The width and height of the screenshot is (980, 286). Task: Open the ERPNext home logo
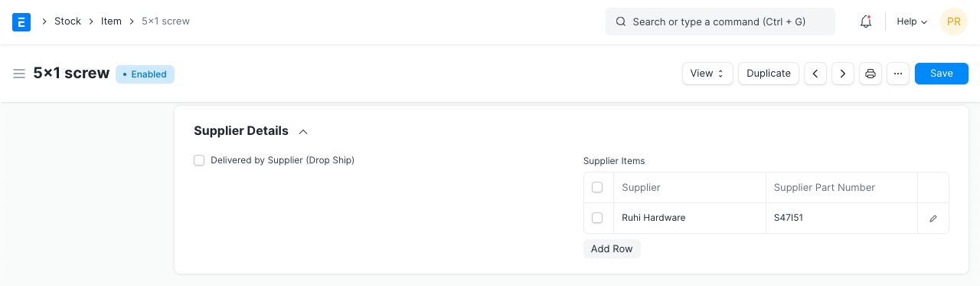[21, 21]
